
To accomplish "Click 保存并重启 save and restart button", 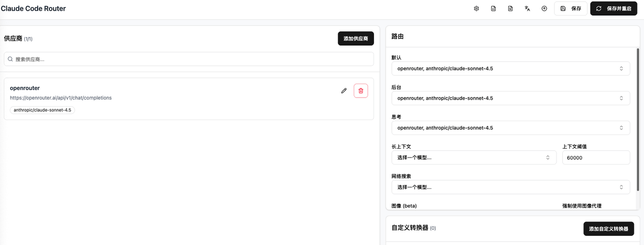I will (x=614, y=9).
